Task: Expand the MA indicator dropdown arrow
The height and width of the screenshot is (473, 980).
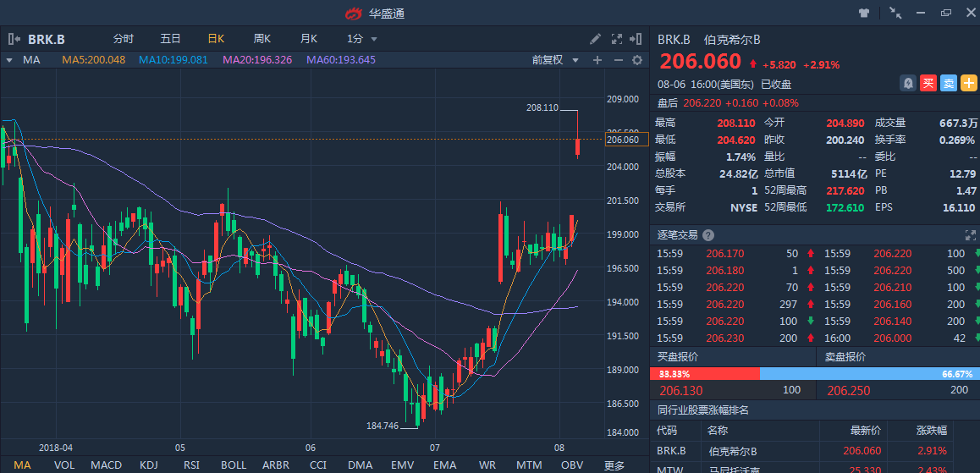Action: tap(9, 60)
